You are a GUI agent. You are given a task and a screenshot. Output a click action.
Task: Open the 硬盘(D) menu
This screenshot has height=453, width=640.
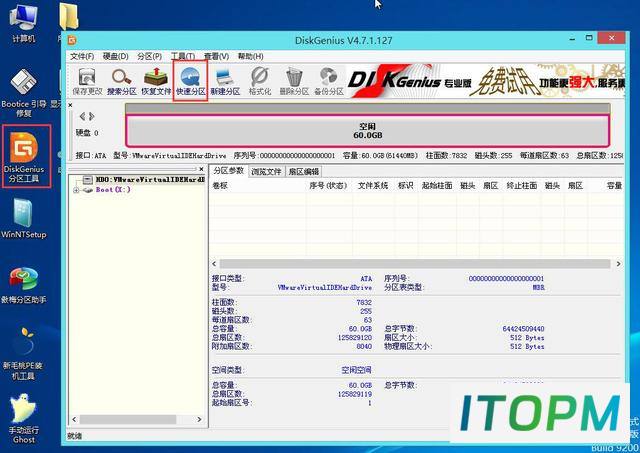pyautogui.click(x=116, y=56)
